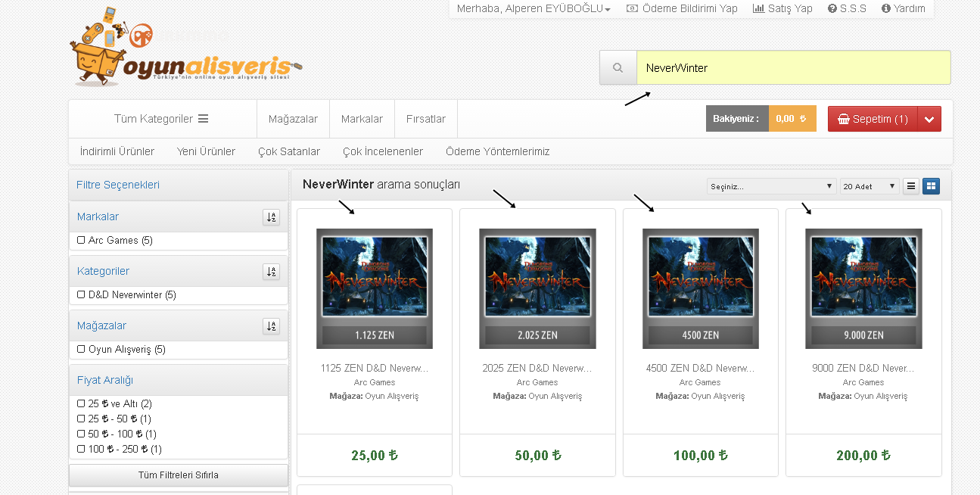The image size is (980, 495).
Task: Click the Filtre Seçenekleri heading
Action: click(x=118, y=185)
